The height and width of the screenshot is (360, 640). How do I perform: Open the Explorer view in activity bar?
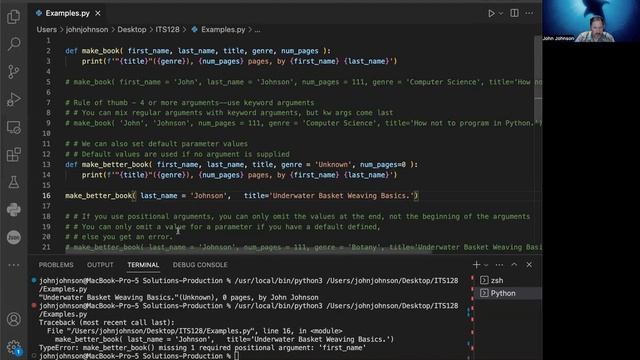13,17
